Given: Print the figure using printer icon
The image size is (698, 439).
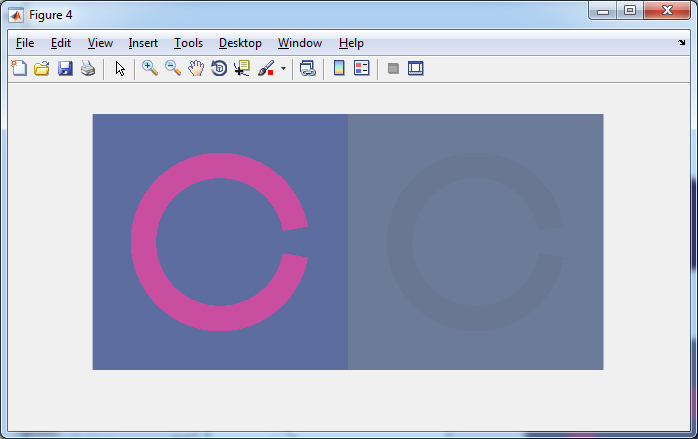Looking at the screenshot, I should pos(88,68).
